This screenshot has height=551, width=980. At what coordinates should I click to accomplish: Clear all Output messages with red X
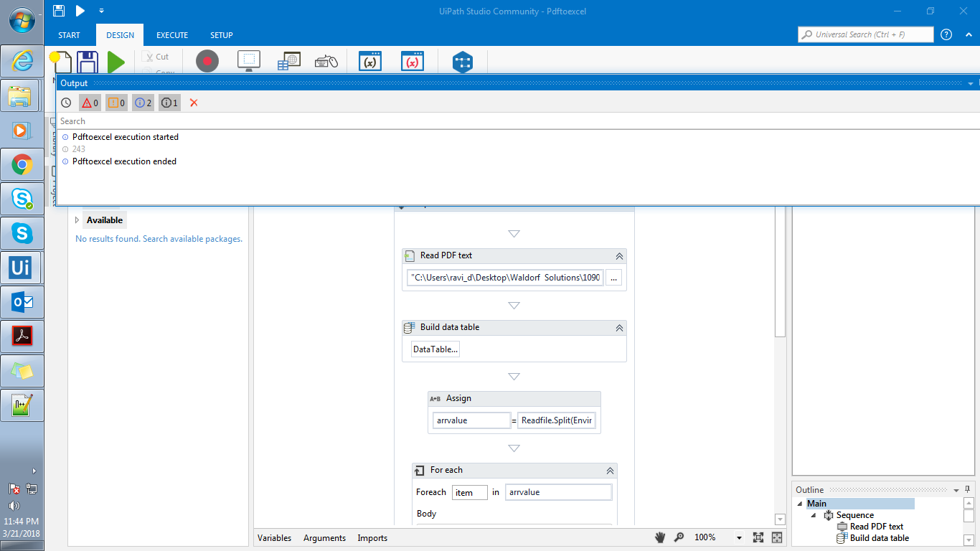point(194,103)
